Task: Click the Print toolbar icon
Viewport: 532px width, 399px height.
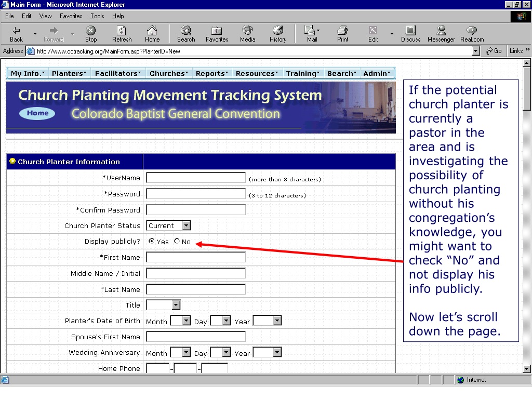Action: (342, 30)
